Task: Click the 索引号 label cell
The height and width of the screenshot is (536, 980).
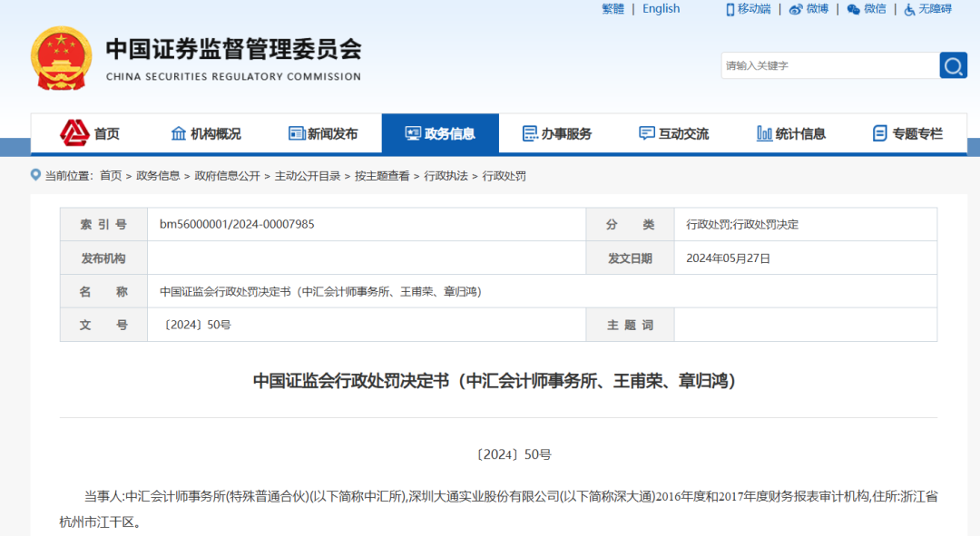Action: tap(103, 224)
